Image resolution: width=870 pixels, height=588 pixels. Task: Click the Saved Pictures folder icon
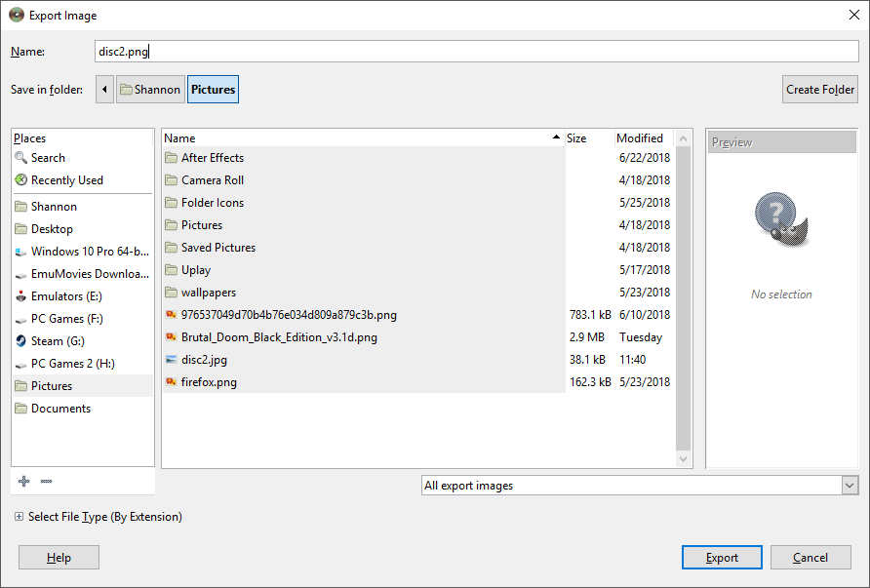171,248
